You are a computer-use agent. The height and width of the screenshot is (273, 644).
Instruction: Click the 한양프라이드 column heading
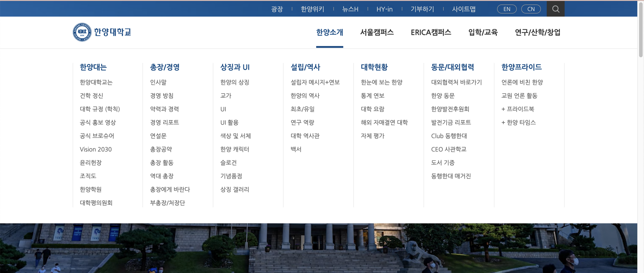(x=522, y=67)
